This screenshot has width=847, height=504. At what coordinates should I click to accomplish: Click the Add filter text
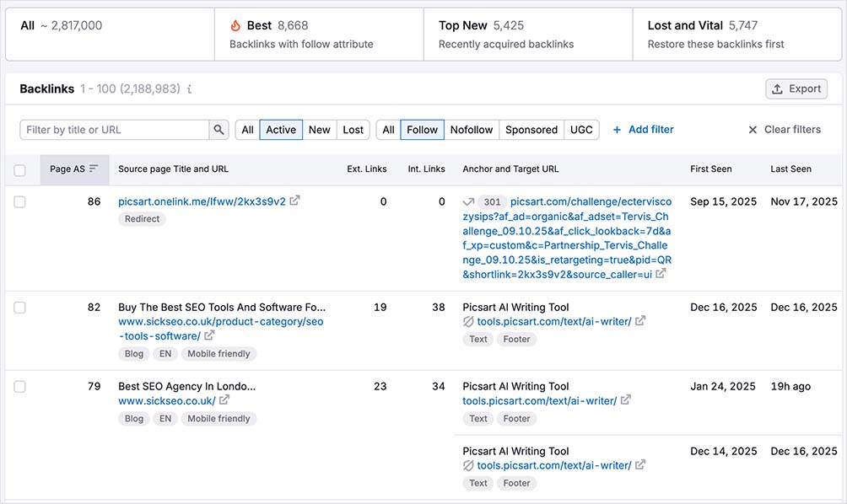tap(651, 130)
